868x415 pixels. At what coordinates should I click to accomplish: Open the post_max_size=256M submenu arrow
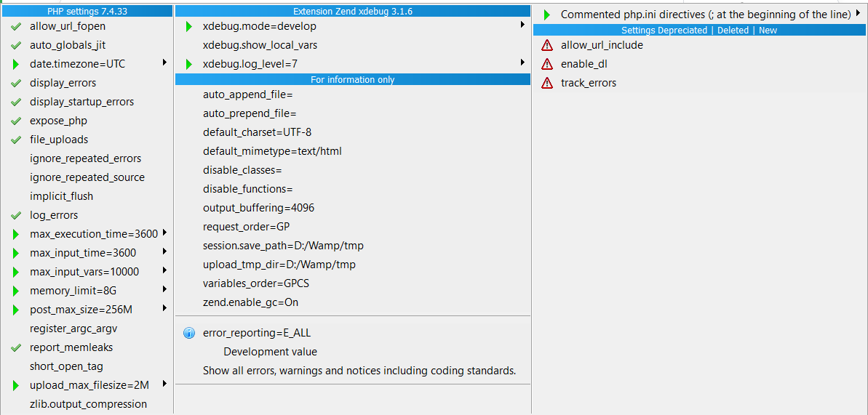pyautogui.click(x=165, y=308)
